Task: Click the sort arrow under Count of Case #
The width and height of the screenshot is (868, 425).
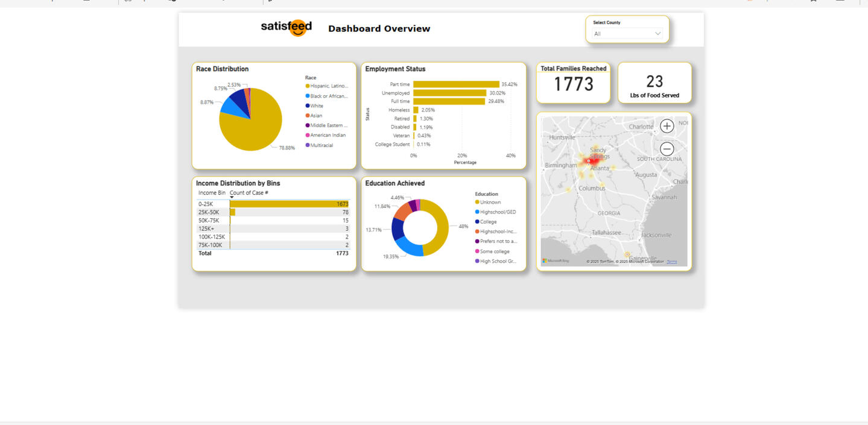Action: 232,197
